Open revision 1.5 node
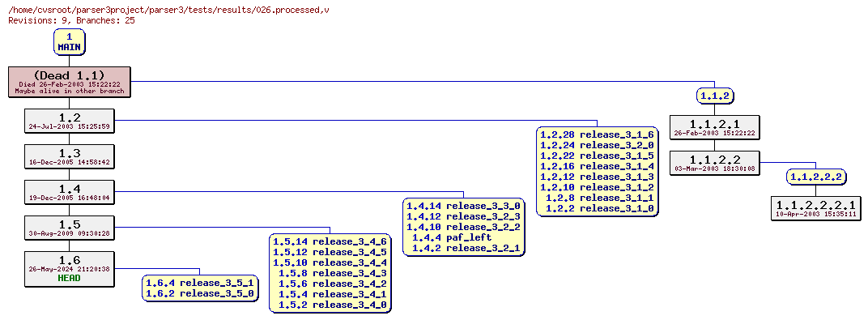868x320 pixels. click(x=69, y=228)
